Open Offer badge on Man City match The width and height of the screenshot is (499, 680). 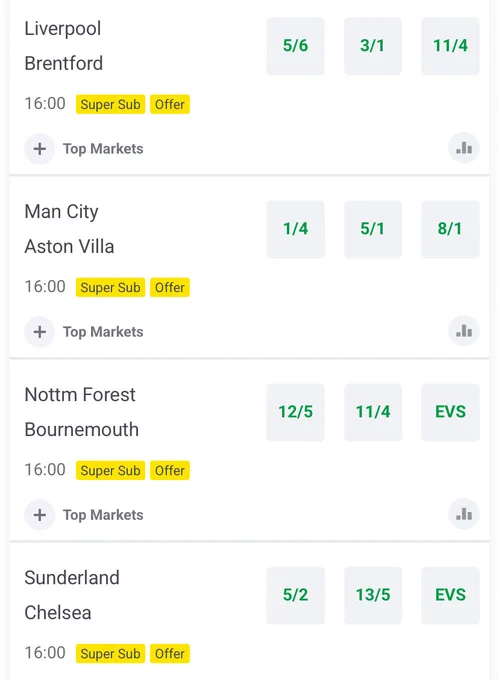coord(170,287)
